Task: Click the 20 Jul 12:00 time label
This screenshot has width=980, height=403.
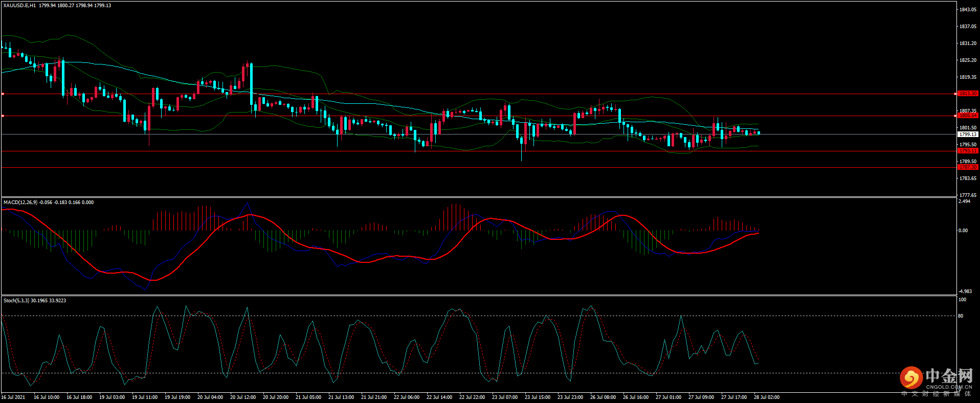Action: coord(243,397)
